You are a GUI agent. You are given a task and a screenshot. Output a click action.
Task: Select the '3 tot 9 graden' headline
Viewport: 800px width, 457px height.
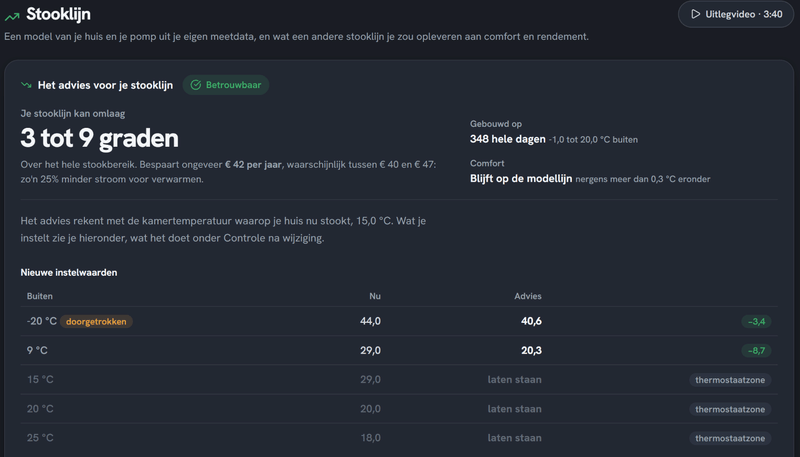pos(99,138)
